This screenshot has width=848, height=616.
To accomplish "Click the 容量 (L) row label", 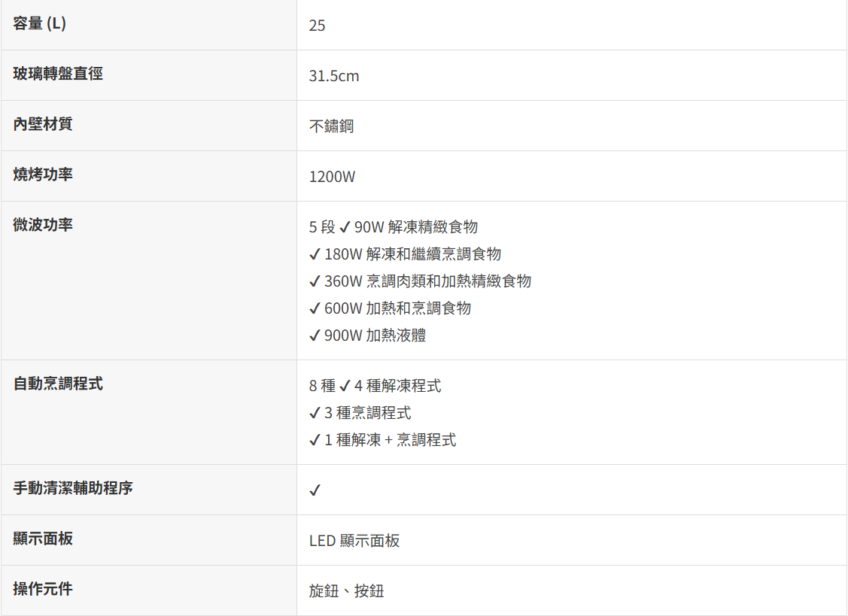I will (40, 24).
